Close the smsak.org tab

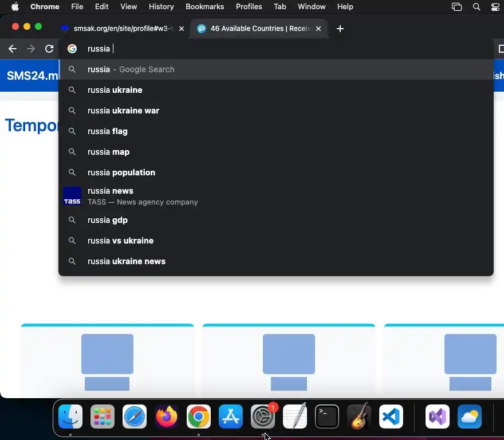click(182, 29)
